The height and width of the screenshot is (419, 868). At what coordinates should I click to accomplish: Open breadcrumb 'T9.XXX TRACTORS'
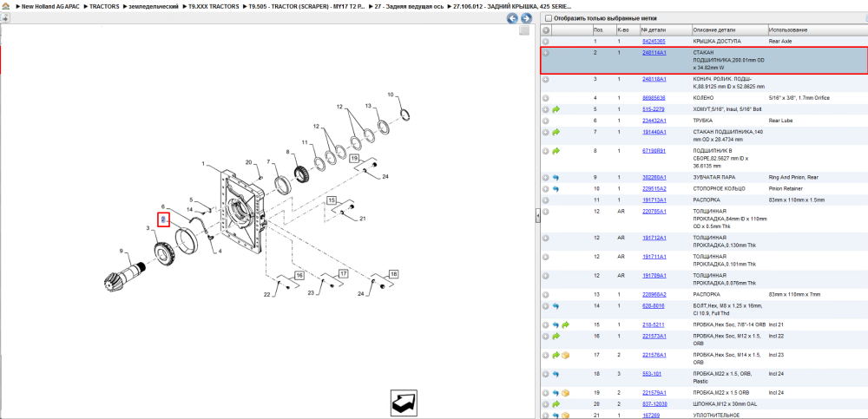pos(214,7)
